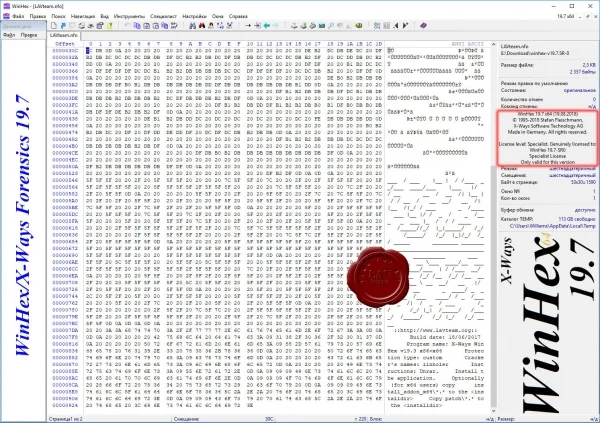Open the Инструменты menu
Viewport: 600px width, 423px height.
click(x=129, y=16)
